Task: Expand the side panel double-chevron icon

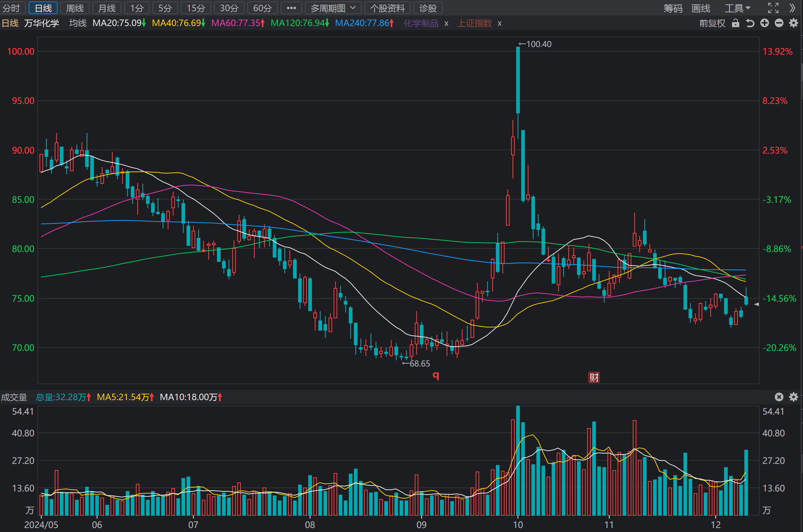Action: (x=792, y=8)
